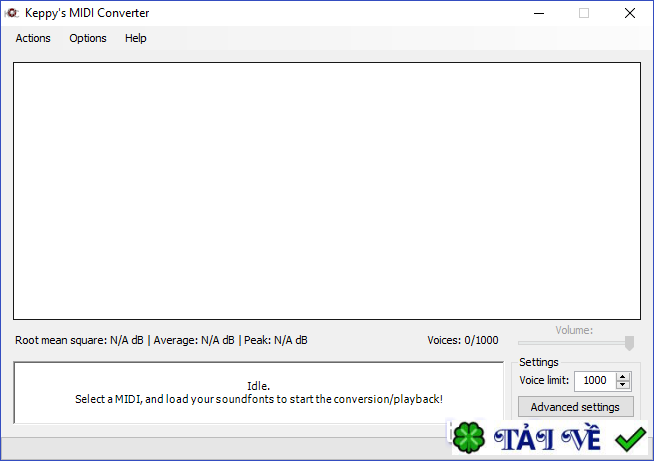Increase voice limit with up arrow
The height and width of the screenshot is (461, 654).
pos(623,376)
